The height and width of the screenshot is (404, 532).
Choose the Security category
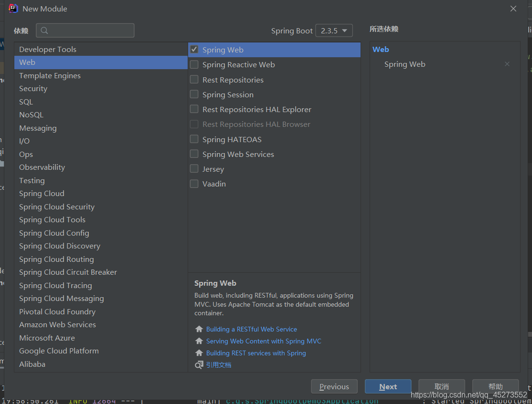tap(101, 88)
